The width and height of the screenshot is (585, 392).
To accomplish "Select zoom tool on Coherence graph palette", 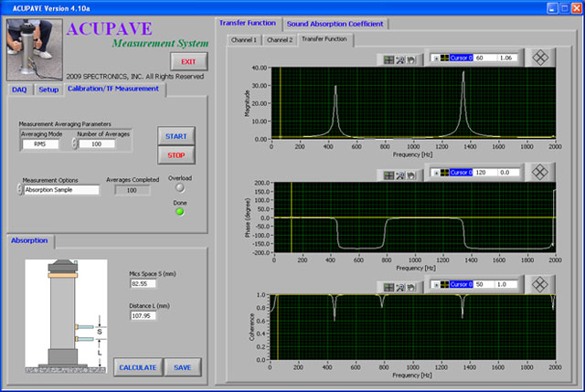I will tap(400, 287).
